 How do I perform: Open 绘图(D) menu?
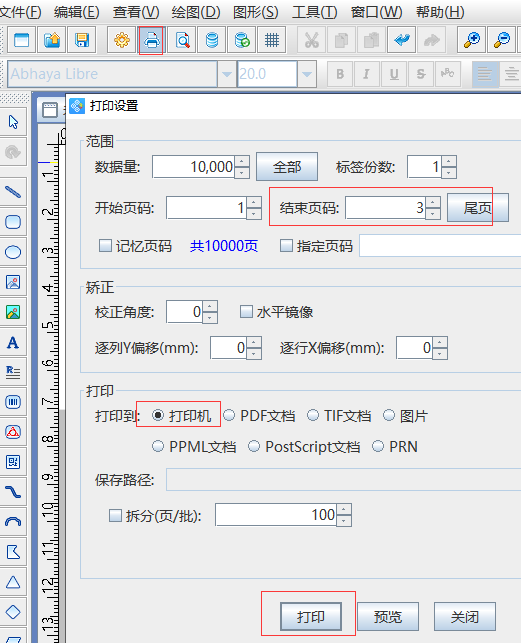point(196,12)
